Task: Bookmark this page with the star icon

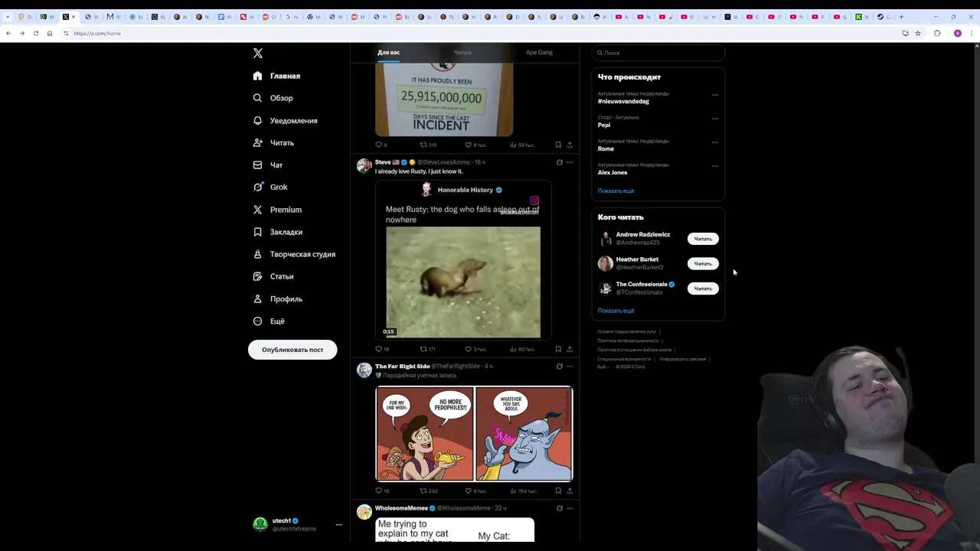Action: click(x=918, y=33)
